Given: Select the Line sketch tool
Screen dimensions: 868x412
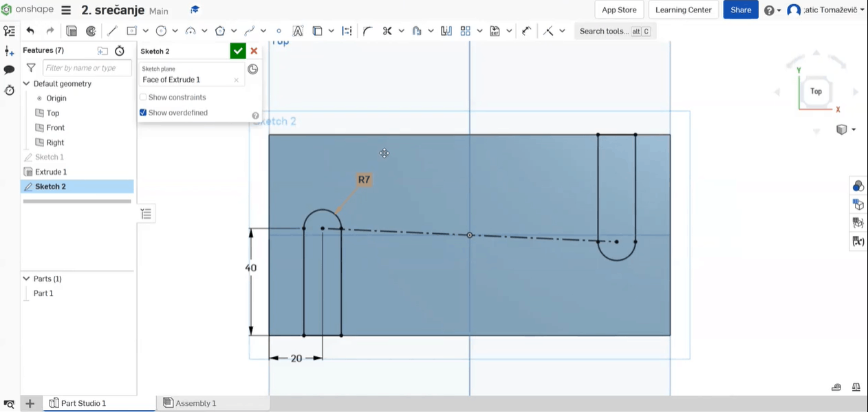Looking at the screenshot, I should click(x=112, y=31).
